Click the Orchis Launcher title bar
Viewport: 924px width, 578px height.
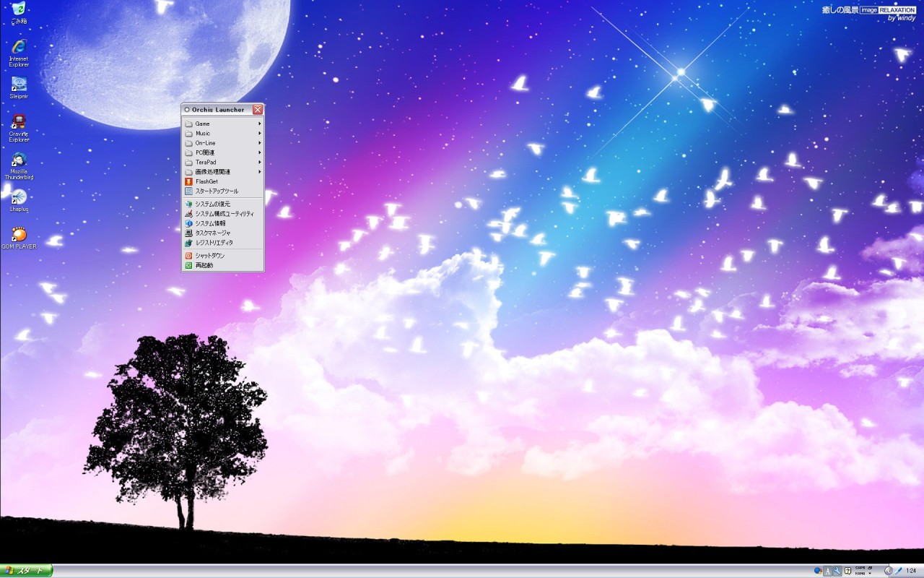tap(222, 110)
